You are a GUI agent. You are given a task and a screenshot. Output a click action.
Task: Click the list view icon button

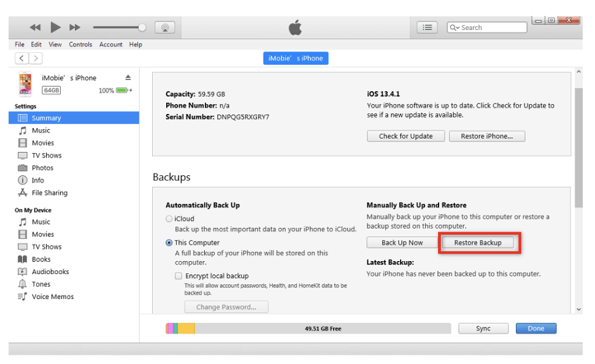[x=427, y=28]
